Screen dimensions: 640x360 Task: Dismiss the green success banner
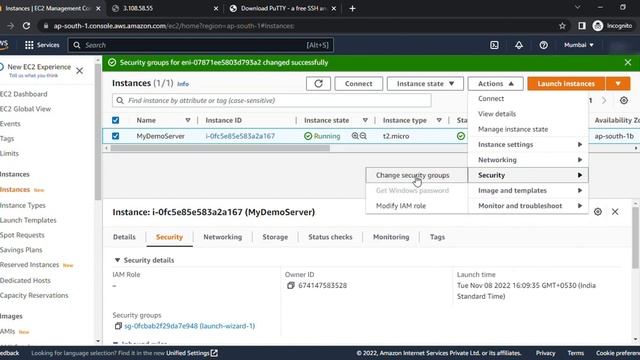tap(628, 62)
